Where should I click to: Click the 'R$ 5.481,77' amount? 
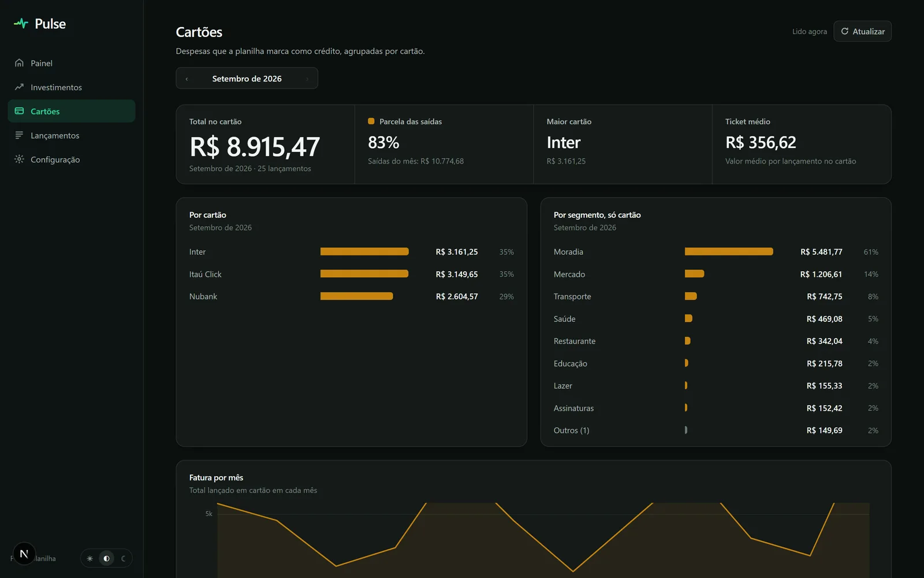tap(821, 252)
